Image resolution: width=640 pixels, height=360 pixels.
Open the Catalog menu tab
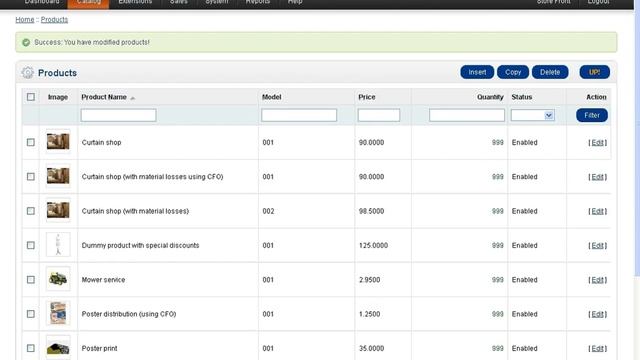coord(88,2)
